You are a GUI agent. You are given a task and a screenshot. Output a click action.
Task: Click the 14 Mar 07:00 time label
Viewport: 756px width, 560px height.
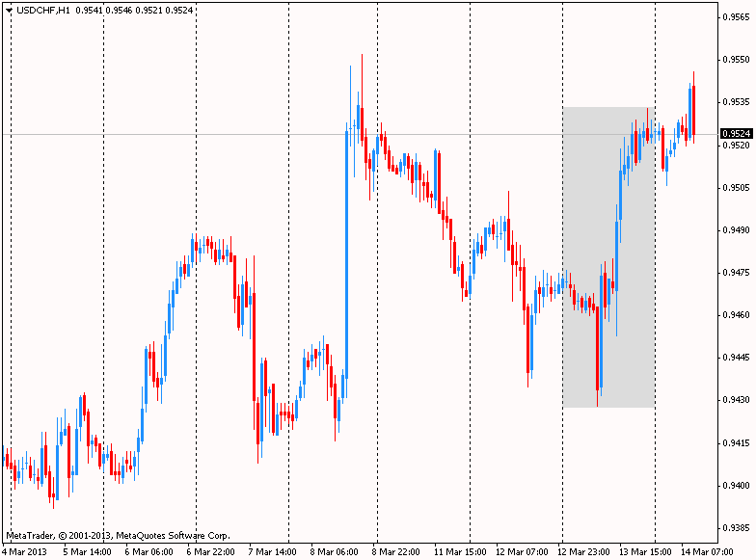click(x=707, y=551)
